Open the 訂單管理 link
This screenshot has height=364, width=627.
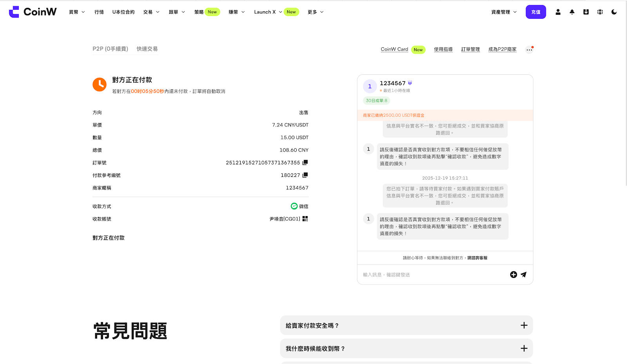pyautogui.click(x=470, y=49)
